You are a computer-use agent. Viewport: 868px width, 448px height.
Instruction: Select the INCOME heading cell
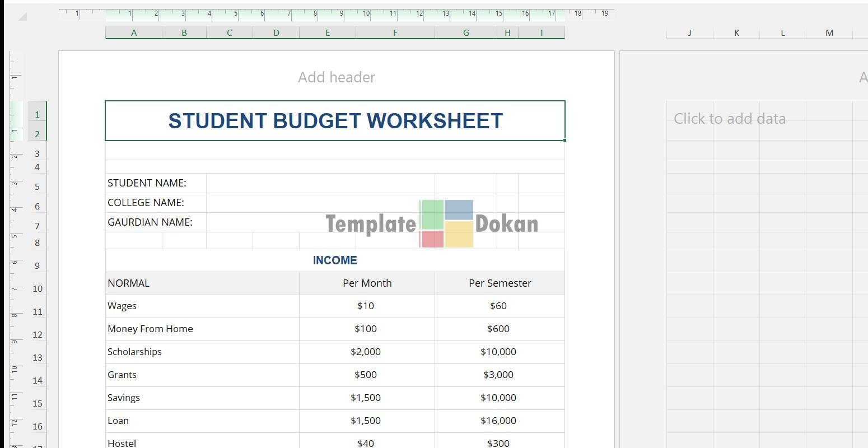[x=334, y=260]
